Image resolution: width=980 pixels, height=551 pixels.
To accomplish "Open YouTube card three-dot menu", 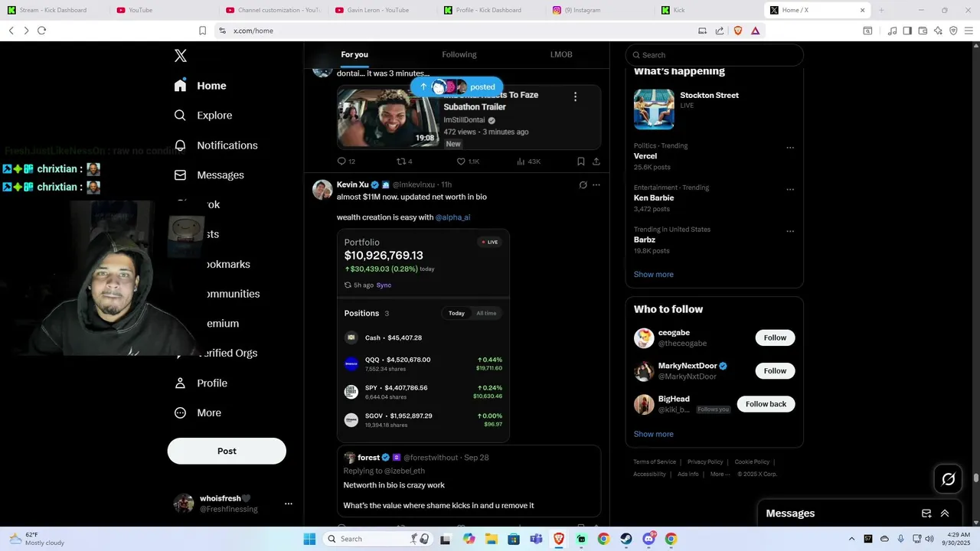I will [575, 96].
